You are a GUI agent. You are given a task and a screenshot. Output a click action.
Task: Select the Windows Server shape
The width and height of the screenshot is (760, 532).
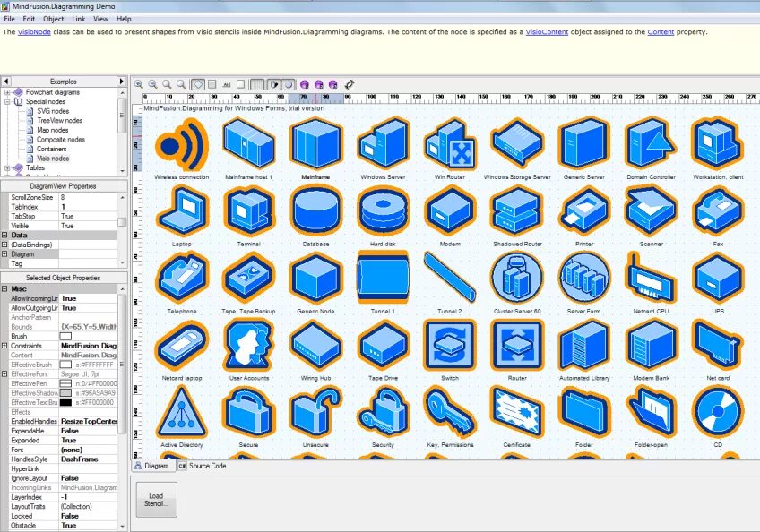pos(383,144)
